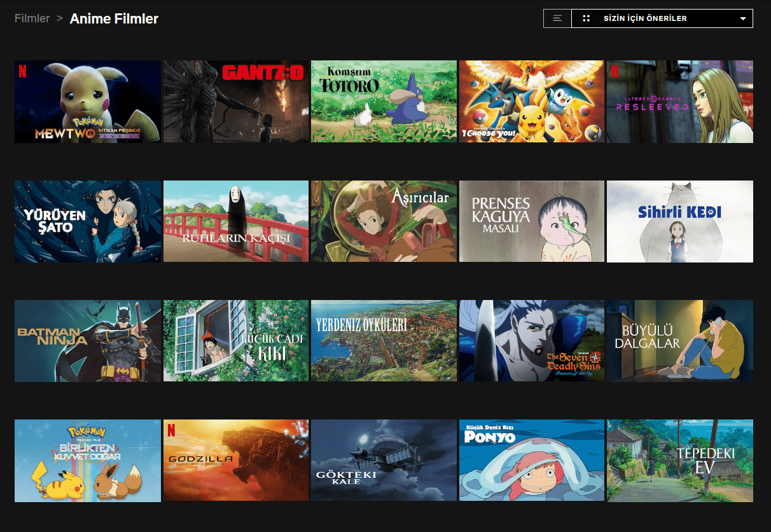Open Batman Ninja movie thumbnail
This screenshot has height=532, width=771.
coord(88,341)
